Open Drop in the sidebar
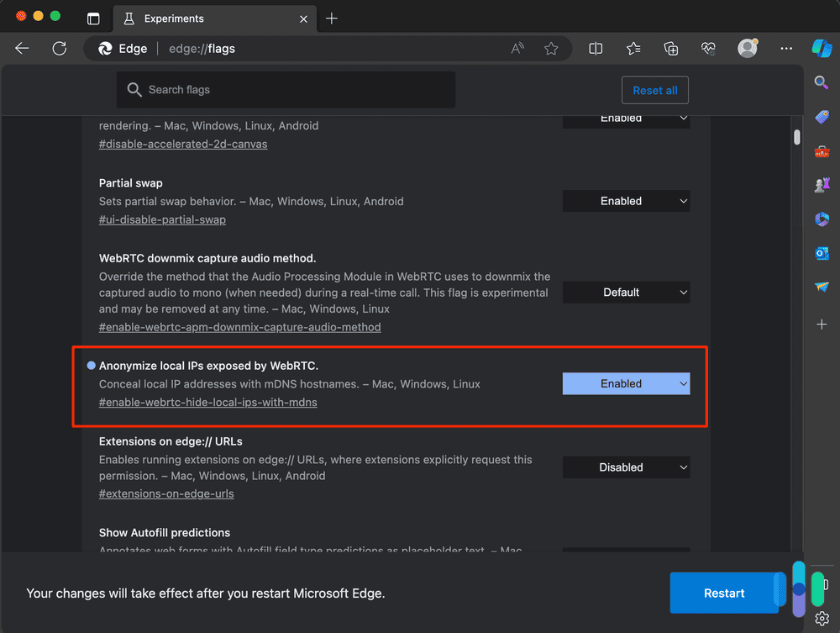This screenshot has height=633, width=840. (x=822, y=287)
